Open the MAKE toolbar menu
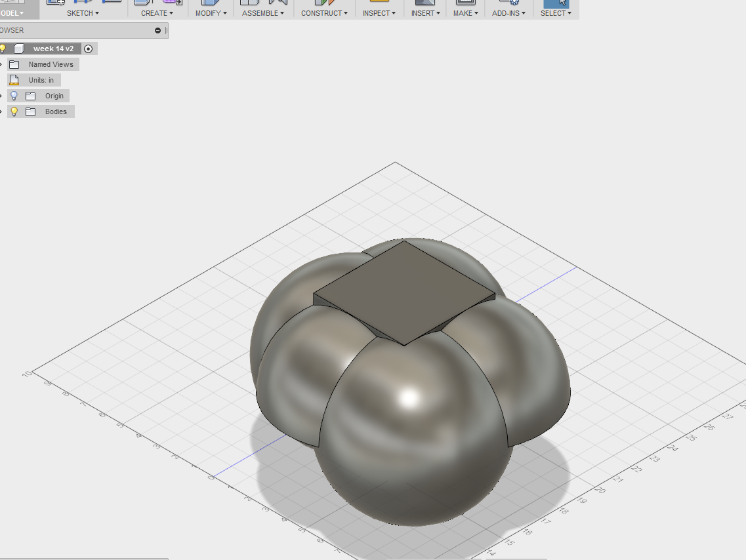The image size is (746, 560). [x=465, y=13]
